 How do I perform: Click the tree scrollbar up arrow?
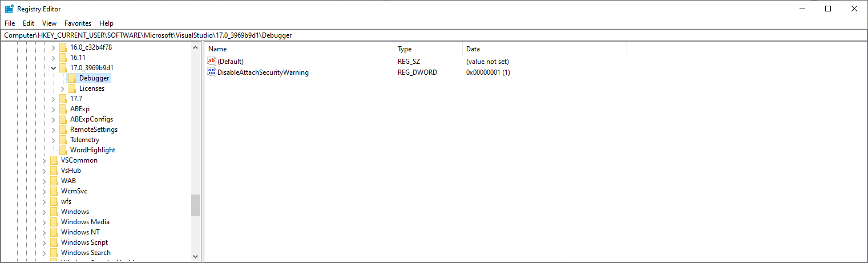(x=196, y=47)
